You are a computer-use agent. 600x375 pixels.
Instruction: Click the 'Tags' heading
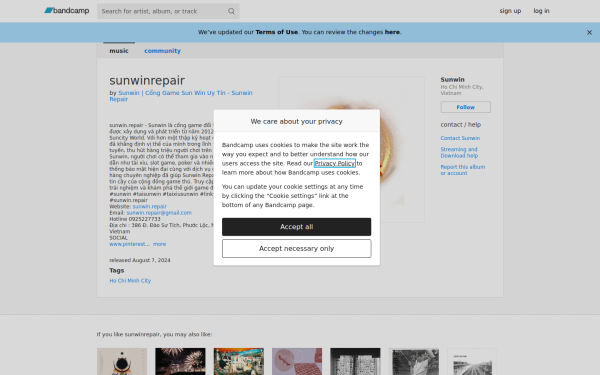[117, 270]
